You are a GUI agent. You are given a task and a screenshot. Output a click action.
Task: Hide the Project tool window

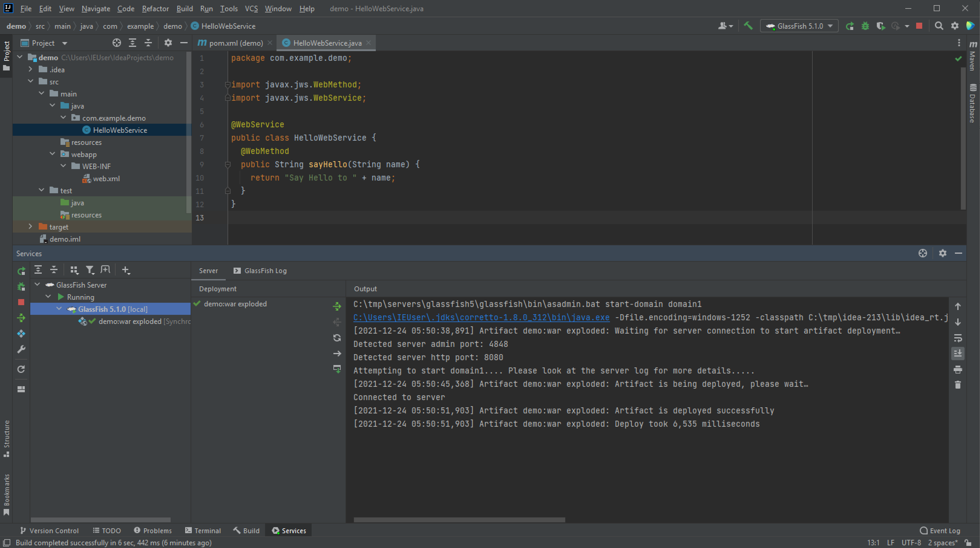tap(184, 43)
